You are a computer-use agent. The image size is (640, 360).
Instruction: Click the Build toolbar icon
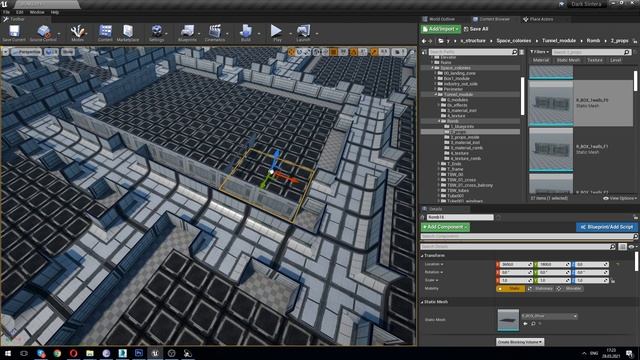click(246, 33)
